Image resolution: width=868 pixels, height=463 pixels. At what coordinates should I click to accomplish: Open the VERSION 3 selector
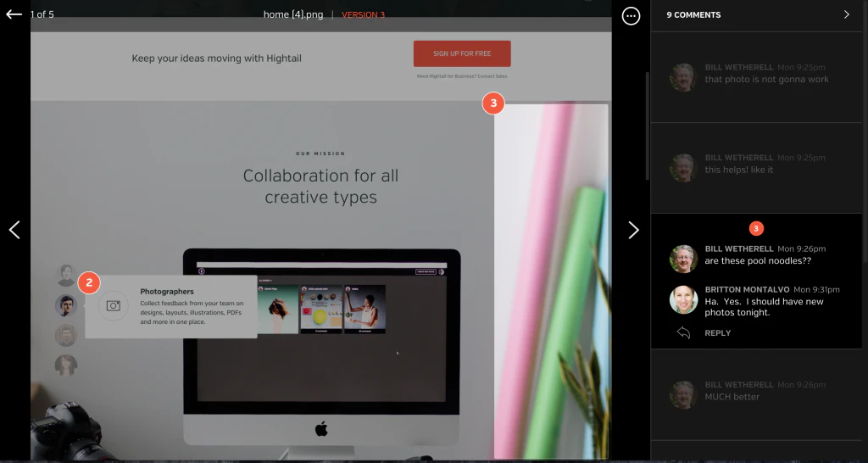(363, 15)
